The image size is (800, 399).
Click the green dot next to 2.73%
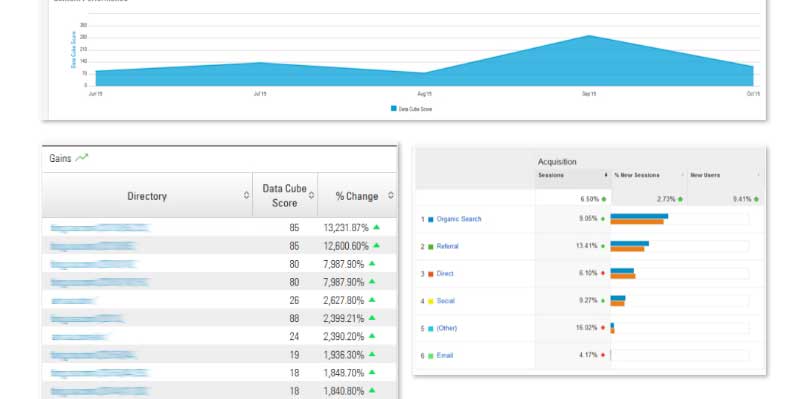click(x=680, y=199)
